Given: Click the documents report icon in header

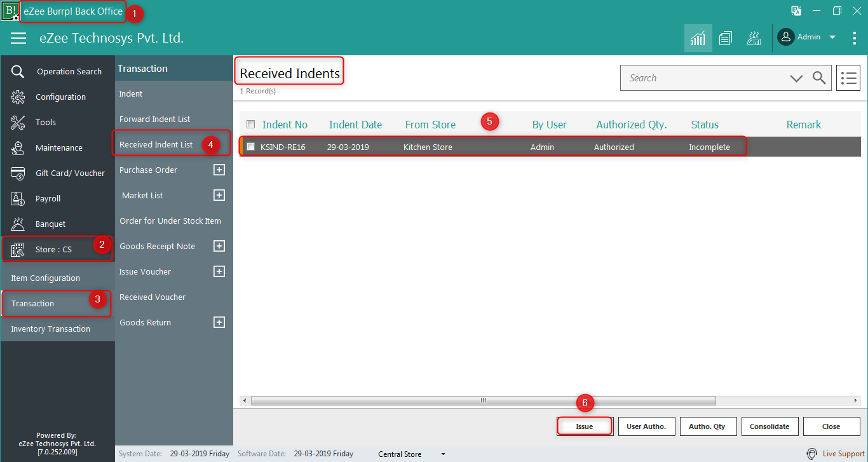Looking at the screenshot, I should pyautogui.click(x=726, y=38).
